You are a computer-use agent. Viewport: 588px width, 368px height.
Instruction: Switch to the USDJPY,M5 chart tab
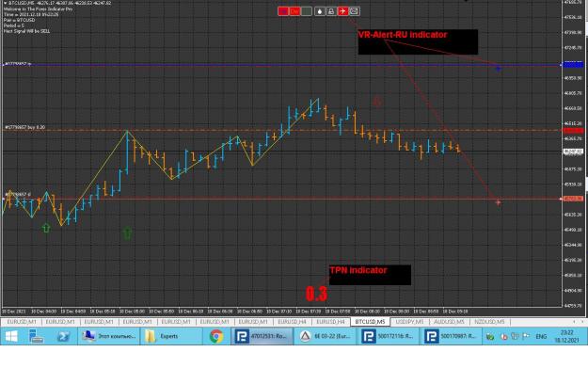click(409, 322)
